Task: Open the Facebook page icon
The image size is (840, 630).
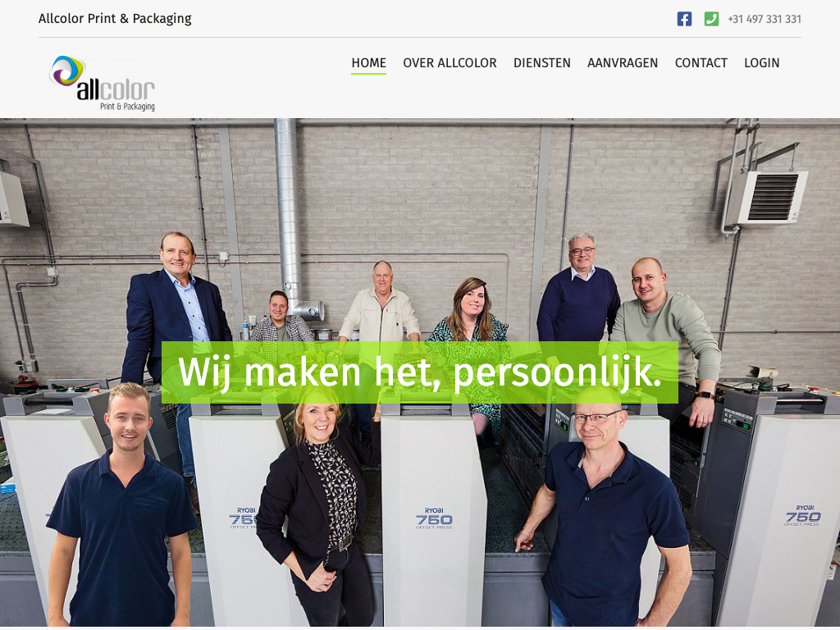Action: pyautogui.click(x=684, y=19)
